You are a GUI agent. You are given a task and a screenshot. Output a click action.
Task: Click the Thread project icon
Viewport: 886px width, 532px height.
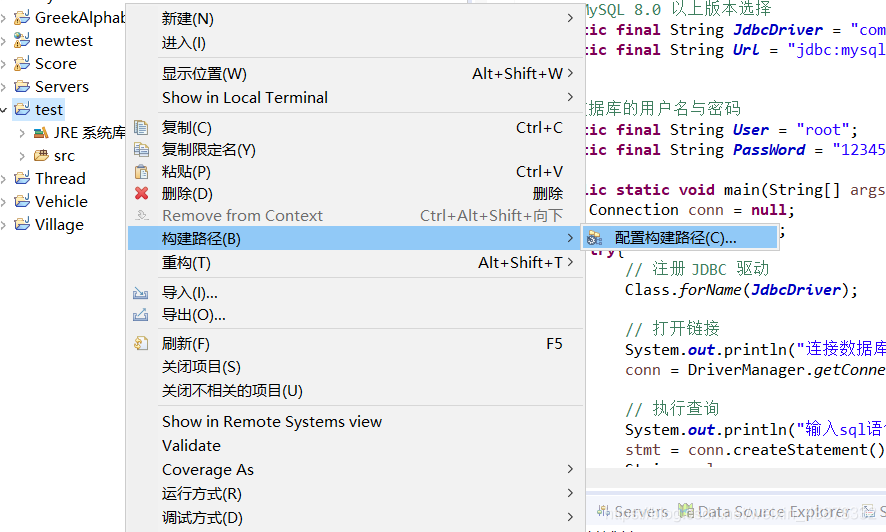[22, 178]
